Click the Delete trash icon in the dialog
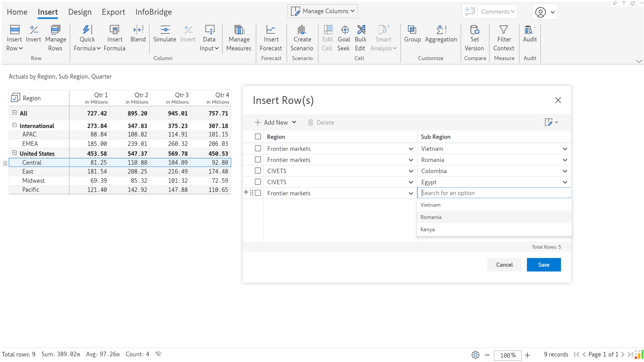The image size is (644, 362). 310,122
